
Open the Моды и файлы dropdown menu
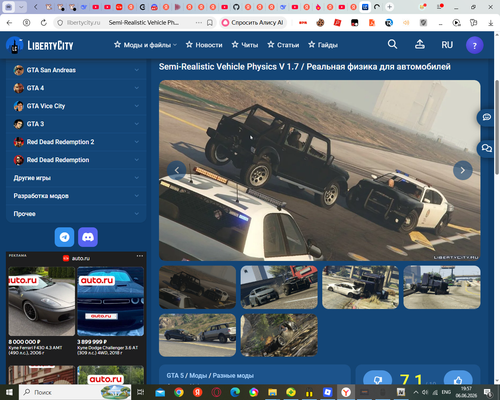(x=145, y=45)
